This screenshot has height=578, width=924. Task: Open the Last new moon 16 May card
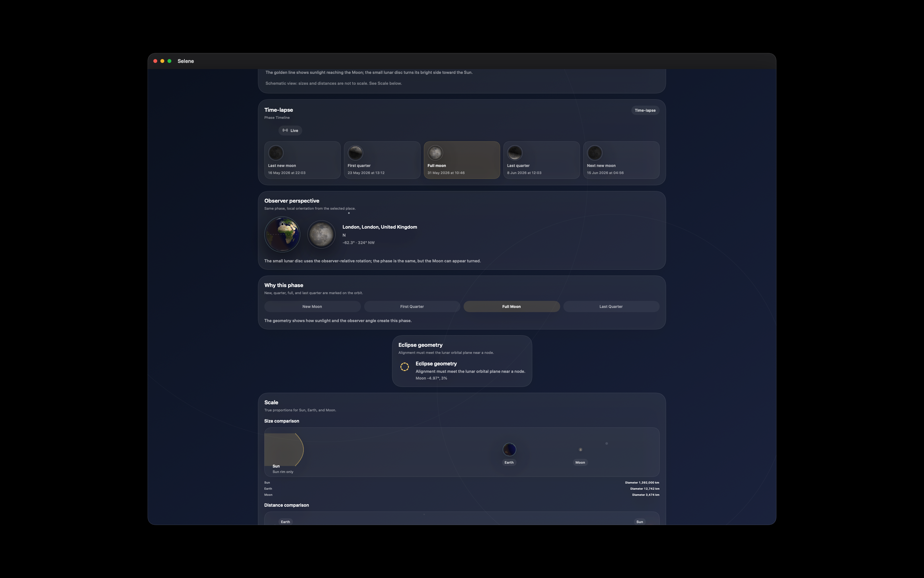coord(303,160)
